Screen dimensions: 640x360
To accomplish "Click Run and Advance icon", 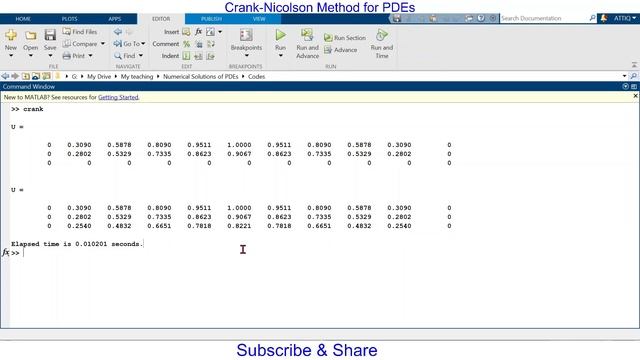I will click(307, 35).
